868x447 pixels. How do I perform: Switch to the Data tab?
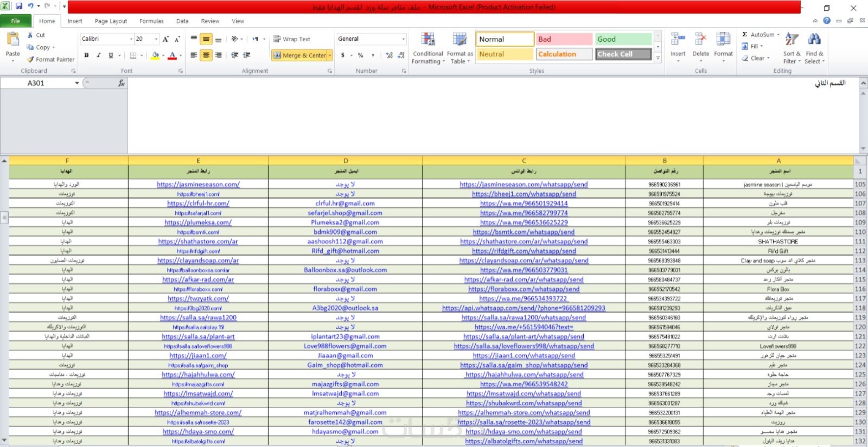point(182,21)
